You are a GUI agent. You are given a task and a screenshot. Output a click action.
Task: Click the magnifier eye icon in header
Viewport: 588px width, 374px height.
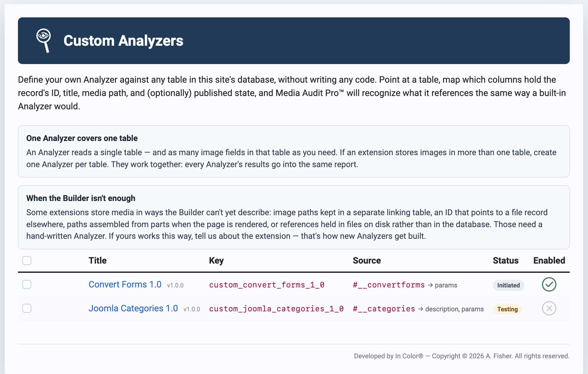(43, 40)
